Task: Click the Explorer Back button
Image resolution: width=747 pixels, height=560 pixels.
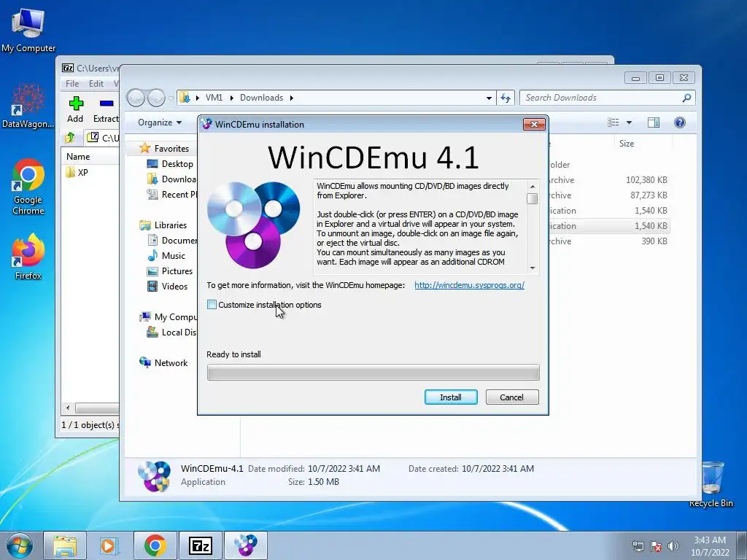Action: 136,98
